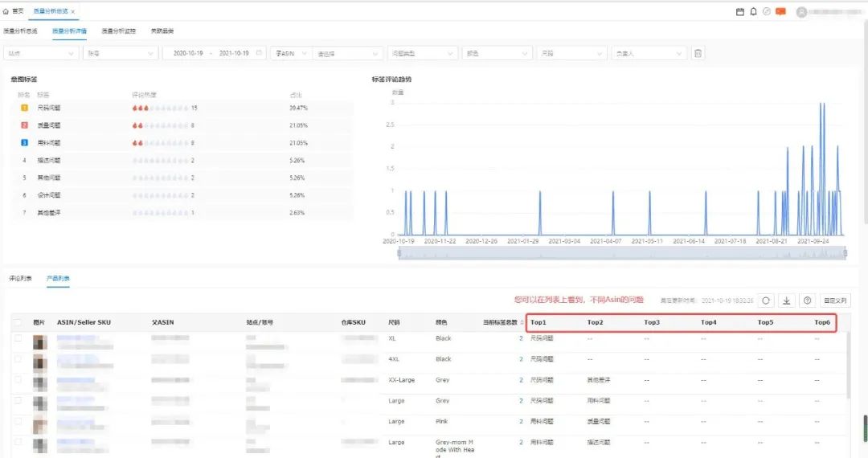Click the download export icon
This screenshot has width=868, height=458.
(x=787, y=301)
